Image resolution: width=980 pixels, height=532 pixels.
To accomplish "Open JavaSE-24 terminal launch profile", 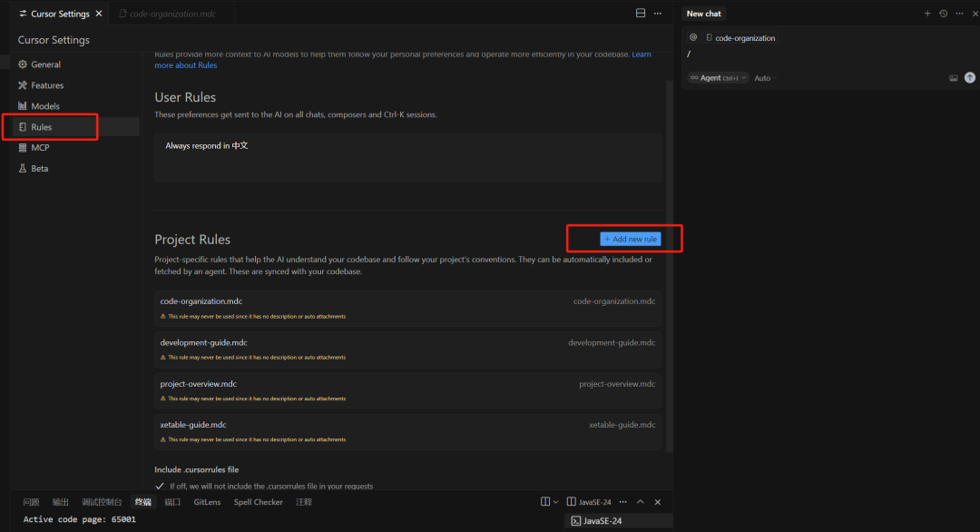I will click(x=589, y=502).
